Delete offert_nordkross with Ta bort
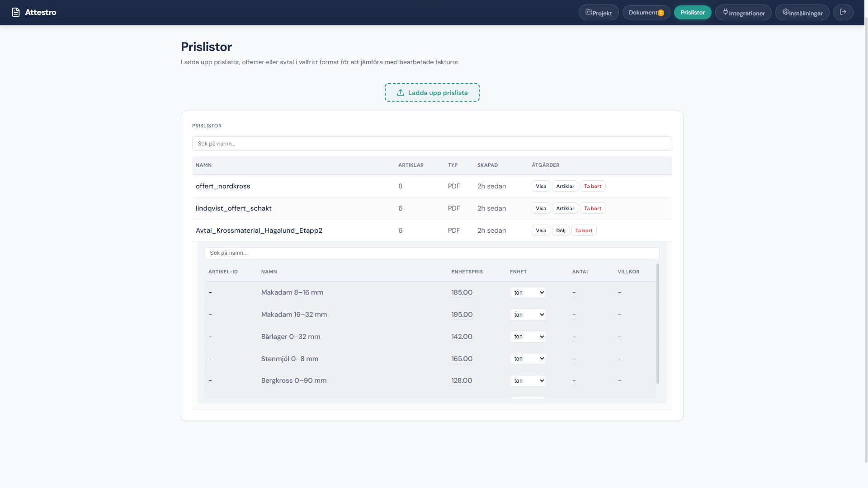This screenshot has height=488, width=868. [x=592, y=186]
